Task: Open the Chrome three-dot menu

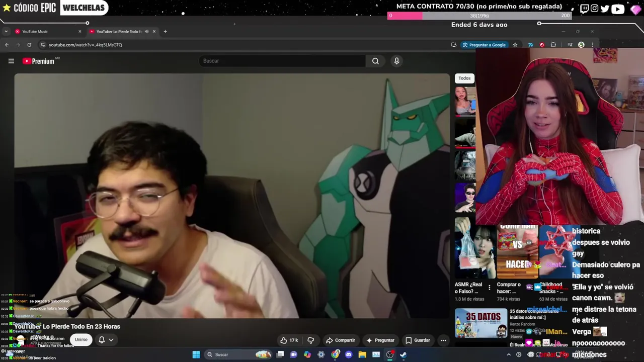Action: [x=592, y=45]
